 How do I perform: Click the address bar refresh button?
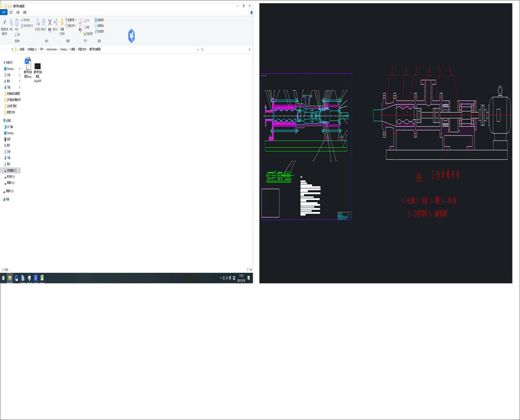pos(202,49)
